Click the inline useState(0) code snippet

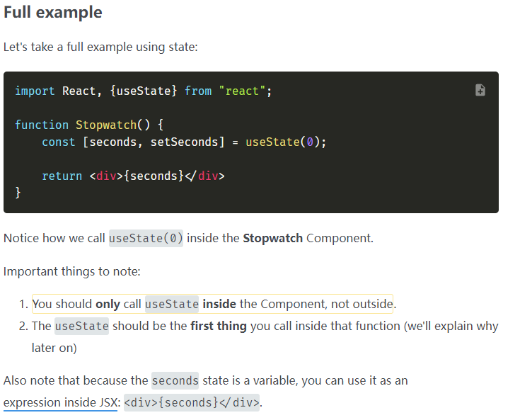(146, 238)
